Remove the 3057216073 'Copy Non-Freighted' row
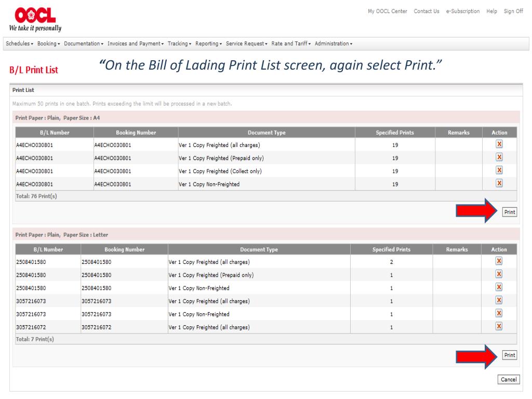 pos(499,313)
